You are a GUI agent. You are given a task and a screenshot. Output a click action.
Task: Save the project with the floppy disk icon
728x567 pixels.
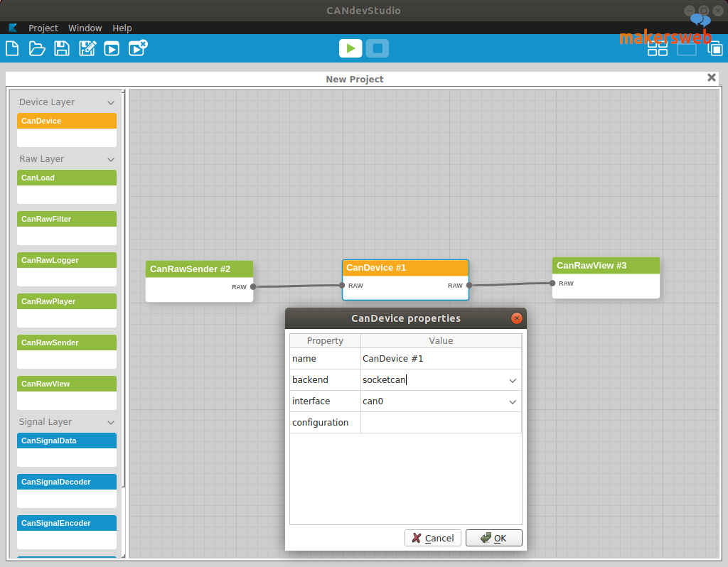(62, 48)
